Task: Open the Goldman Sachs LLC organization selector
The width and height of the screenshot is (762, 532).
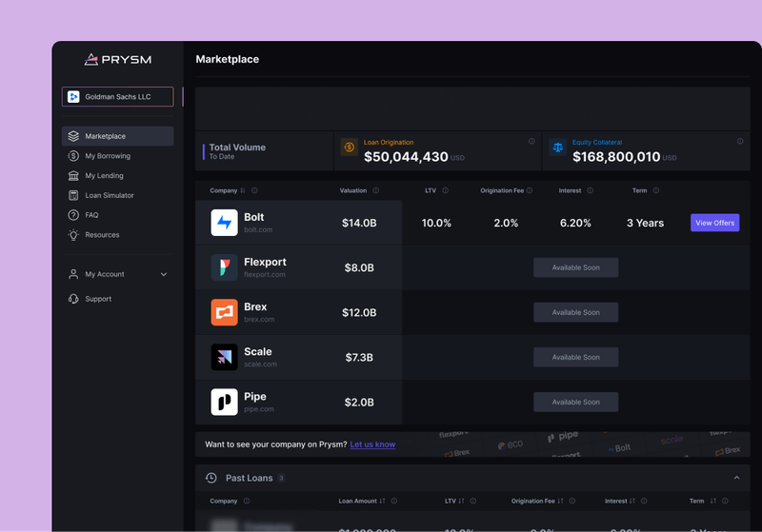Action: 117,96
